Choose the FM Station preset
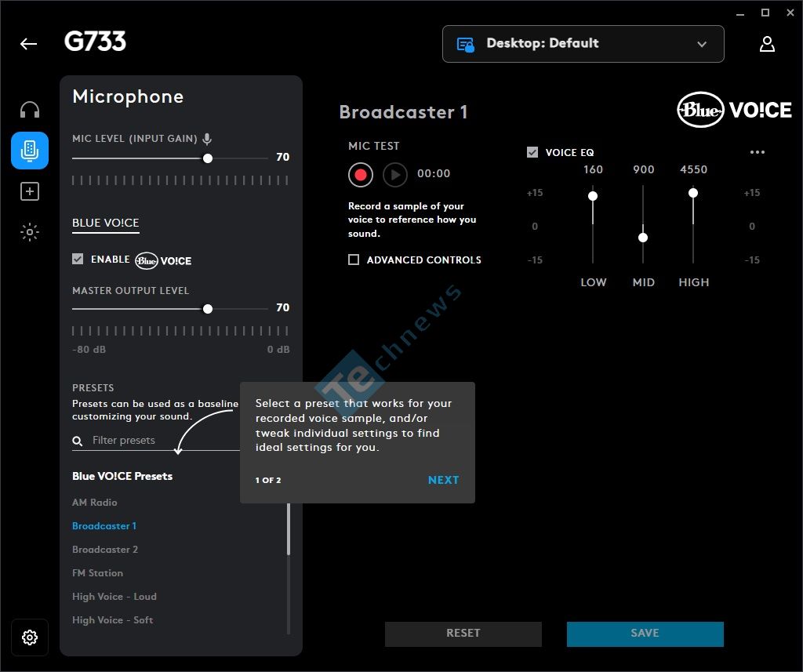803x672 pixels. point(98,573)
